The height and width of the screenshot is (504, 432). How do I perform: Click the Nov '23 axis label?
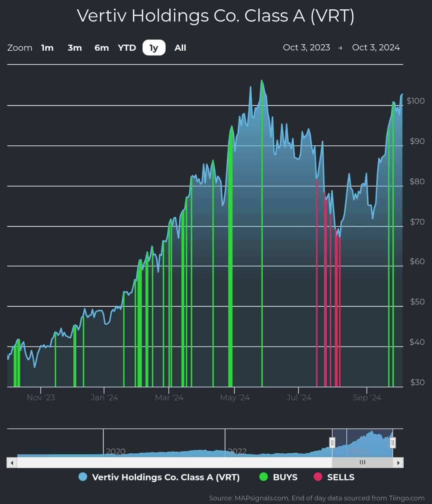pos(41,398)
